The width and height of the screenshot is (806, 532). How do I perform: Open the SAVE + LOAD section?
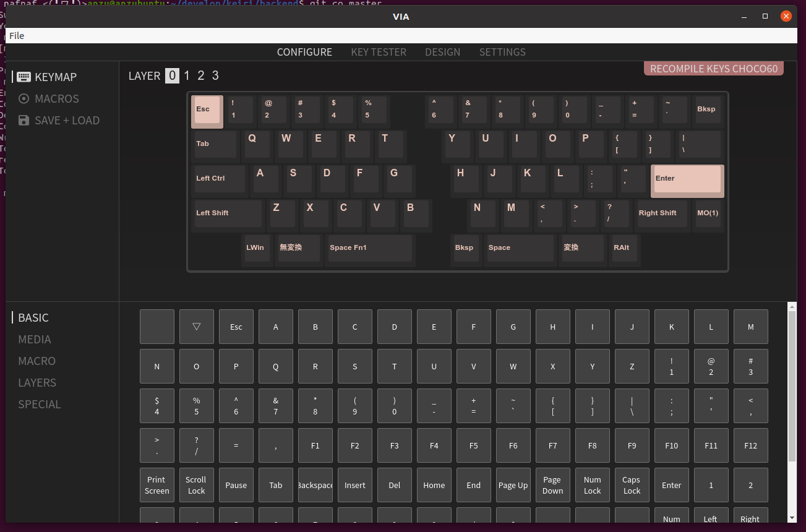(x=59, y=121)
